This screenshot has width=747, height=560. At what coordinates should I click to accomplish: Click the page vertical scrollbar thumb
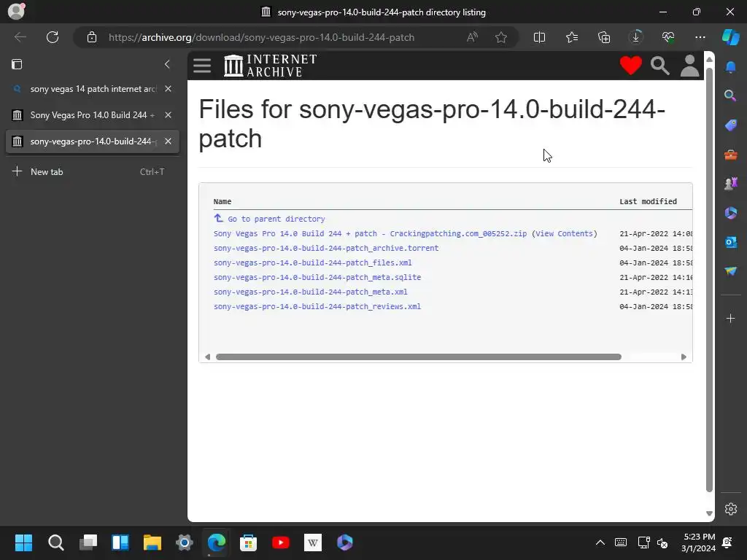tap(709, 280)
